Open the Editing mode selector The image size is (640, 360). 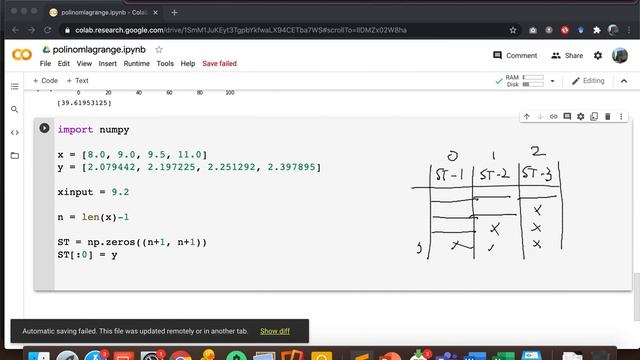point(588,81)
